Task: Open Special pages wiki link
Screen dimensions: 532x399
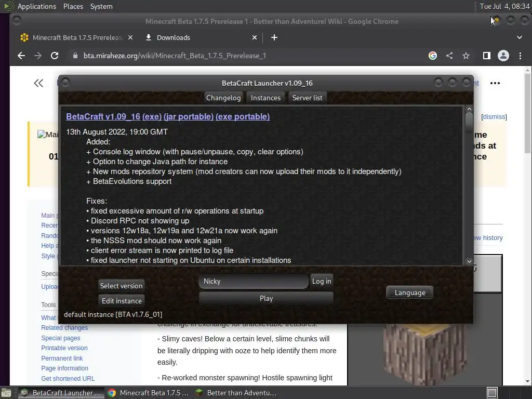Action: pos(61,338)
